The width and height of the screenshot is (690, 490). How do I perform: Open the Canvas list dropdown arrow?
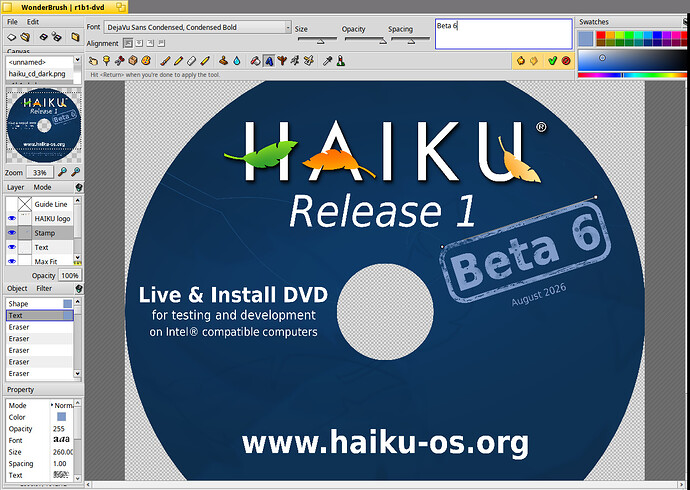(x=77, y=59)
